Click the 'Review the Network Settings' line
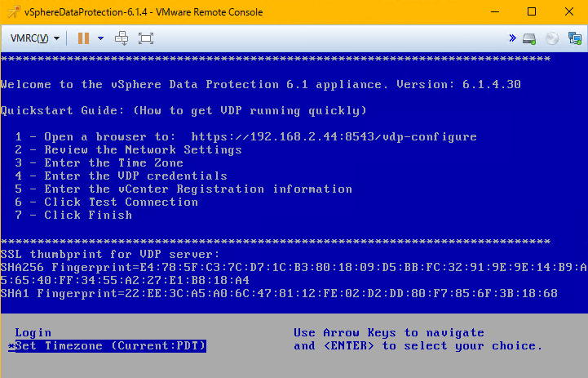Image resolution: width=588 pixels, height=378 pixels. pos(128,149)
